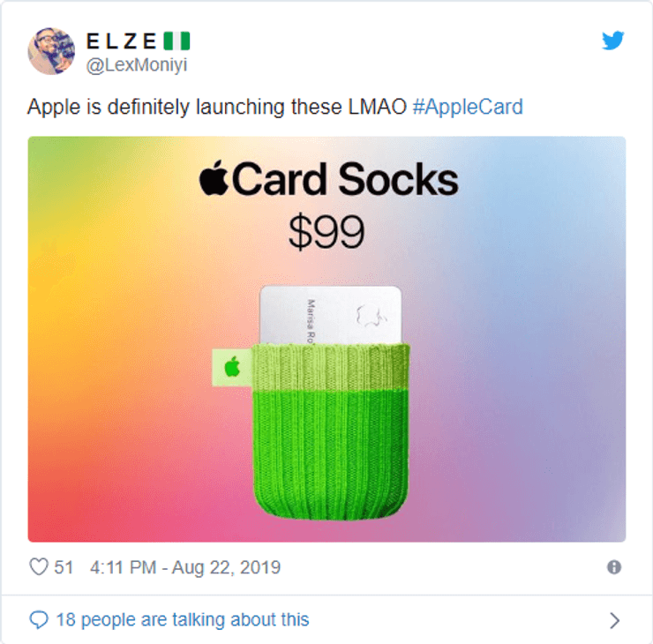This screenshot has height=644, width=653.
Task: Open the Card Socks image
Action: coord(326,339)
